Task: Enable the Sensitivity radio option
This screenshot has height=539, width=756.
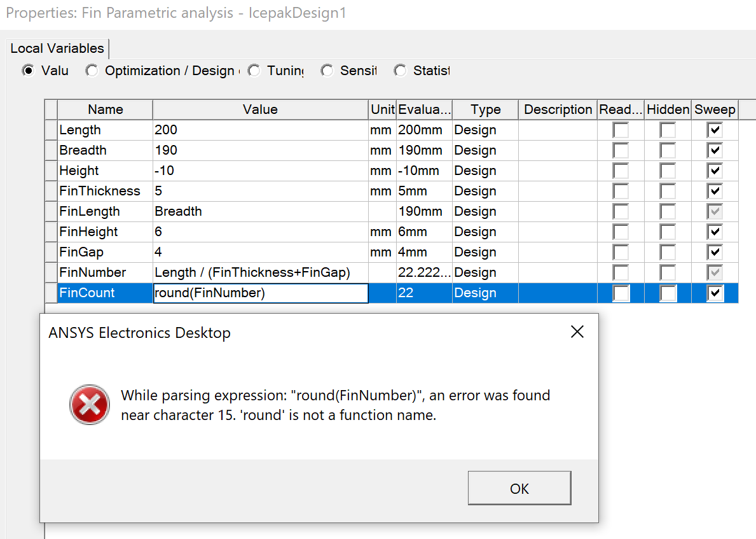Action: point(327,71)
